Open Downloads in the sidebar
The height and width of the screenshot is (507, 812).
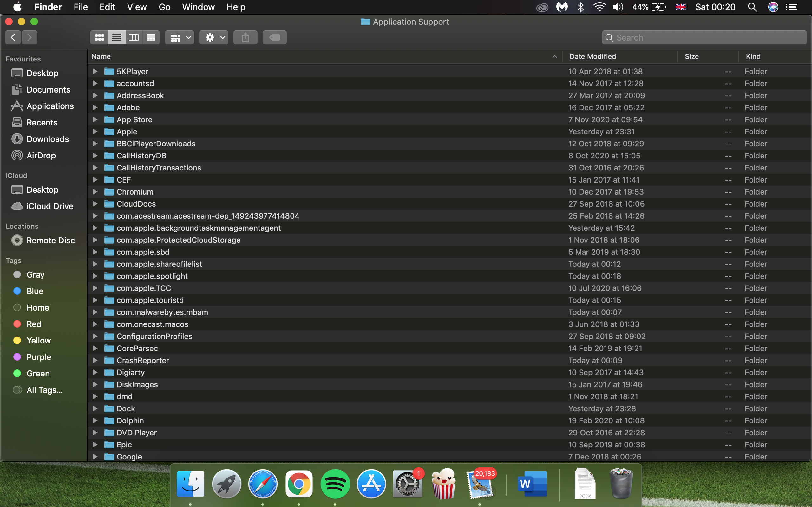pyautogui.click(x=47, y=139)
